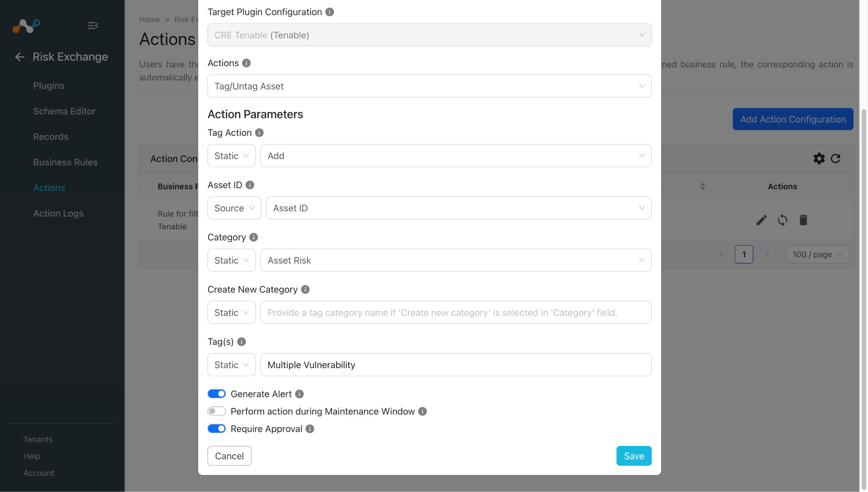Viewport: 868px width, 492px height.
Task: Click the trash delete icon
Action: [803, 220]
